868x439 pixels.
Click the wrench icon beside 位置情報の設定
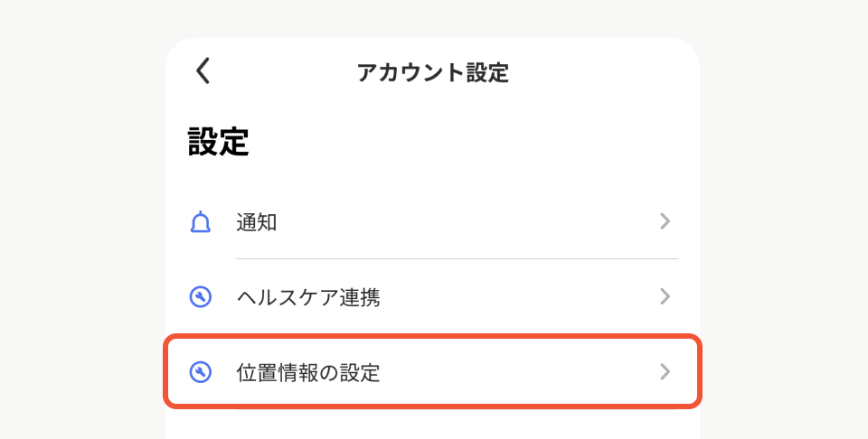pos(201,371)
